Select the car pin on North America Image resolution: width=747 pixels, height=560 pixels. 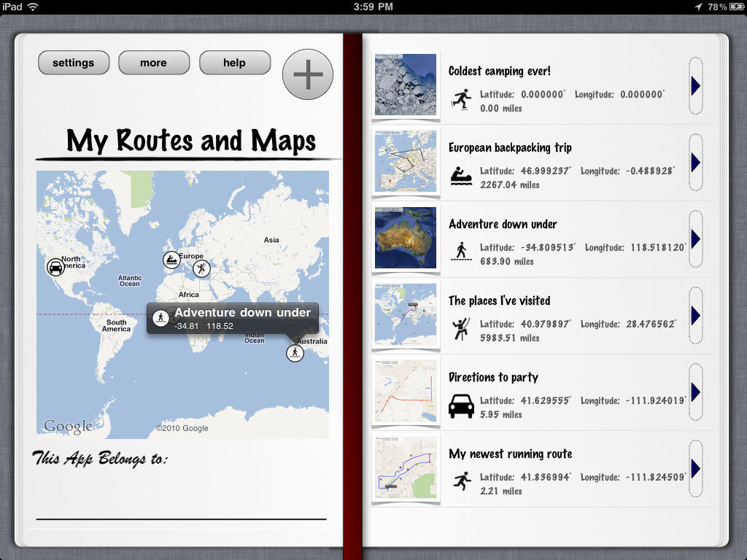[55, 267]
